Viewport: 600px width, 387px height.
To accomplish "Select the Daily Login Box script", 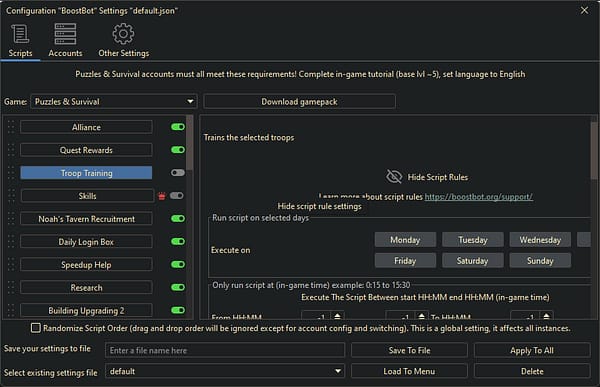I will [x=86, y=242].
